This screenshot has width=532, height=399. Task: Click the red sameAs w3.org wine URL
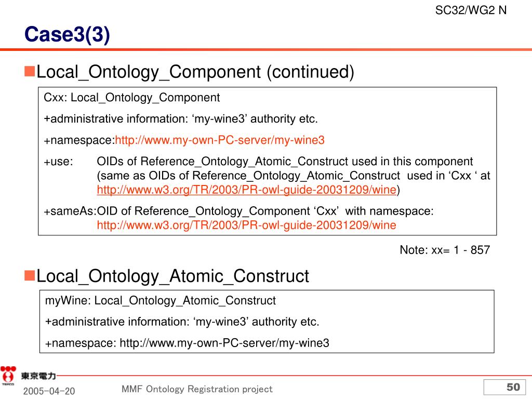coord(247,225)
